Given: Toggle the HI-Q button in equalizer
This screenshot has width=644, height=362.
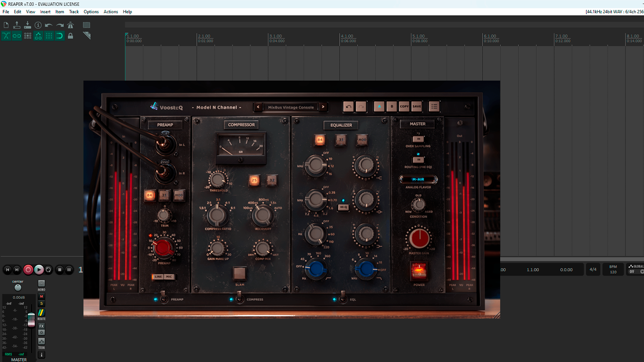Looking at the screenshot, I should click(343, 207).
